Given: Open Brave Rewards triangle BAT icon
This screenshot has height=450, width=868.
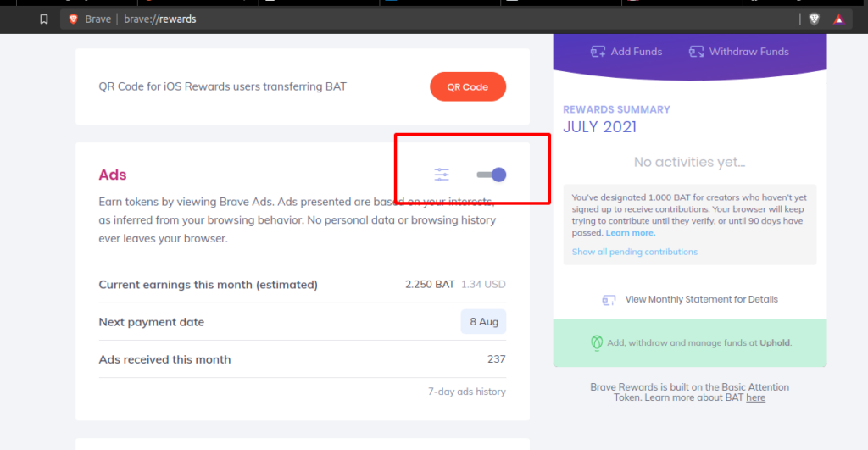Looking at the screenshot, I should coord(838,19).
